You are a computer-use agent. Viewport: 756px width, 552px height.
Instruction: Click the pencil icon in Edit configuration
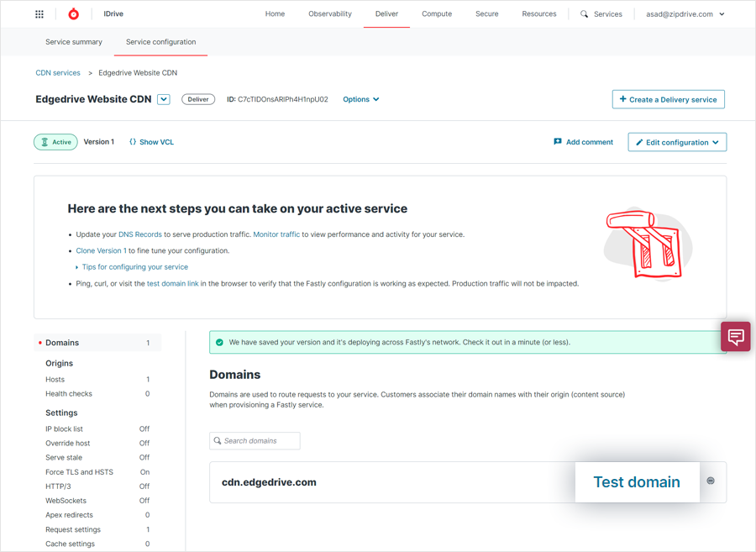click(x=639, y=142)
